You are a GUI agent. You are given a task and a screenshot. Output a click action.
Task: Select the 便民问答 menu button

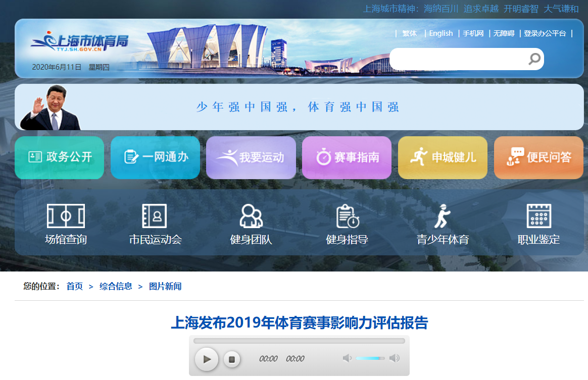(x=538, y=157)
